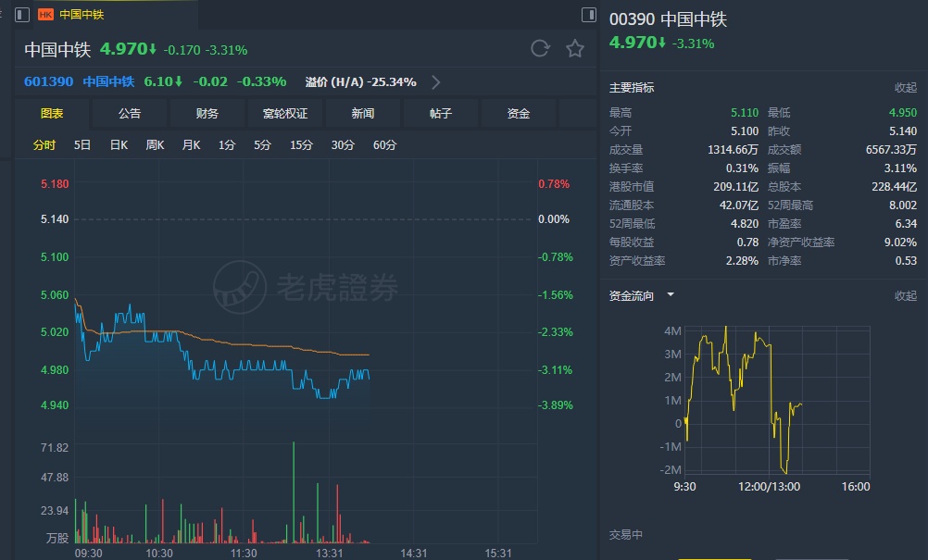
Task: Click the 最高 value 5.110
Action: pyautogui.click(x=745, y=112)
